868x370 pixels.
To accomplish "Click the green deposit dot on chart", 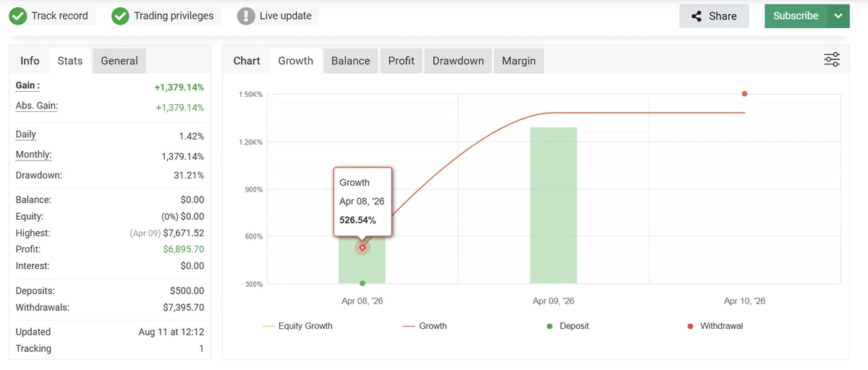I will [362, 283].
